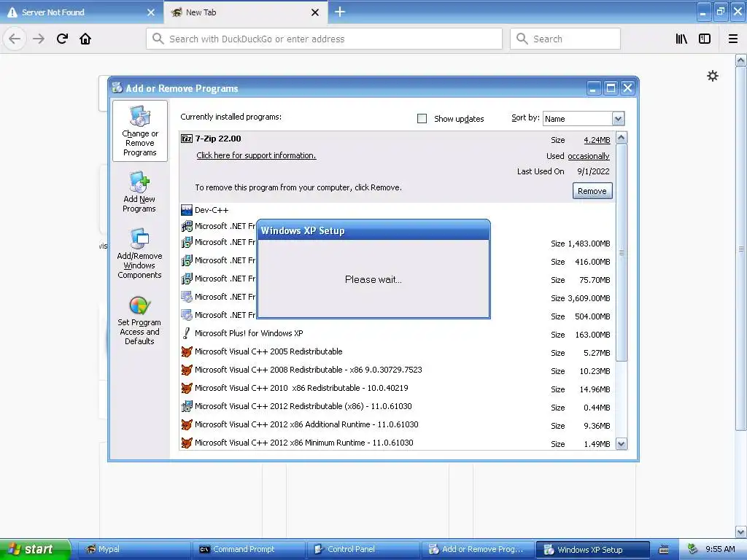Click browser page scrollbar down arrow
Image resolution: width=747 pixels, height=560 pixels.
tap(740, 532)
